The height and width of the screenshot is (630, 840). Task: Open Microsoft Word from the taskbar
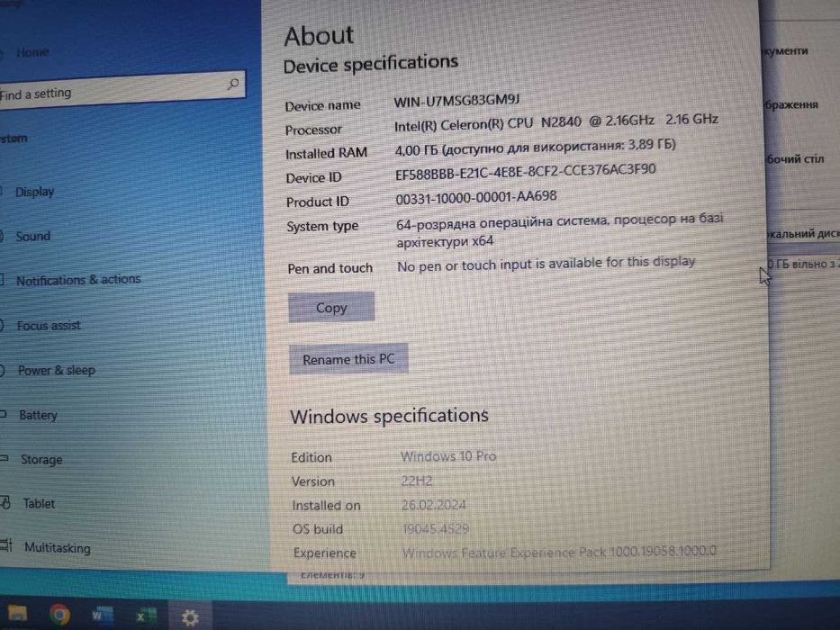(x=103, y=616)
